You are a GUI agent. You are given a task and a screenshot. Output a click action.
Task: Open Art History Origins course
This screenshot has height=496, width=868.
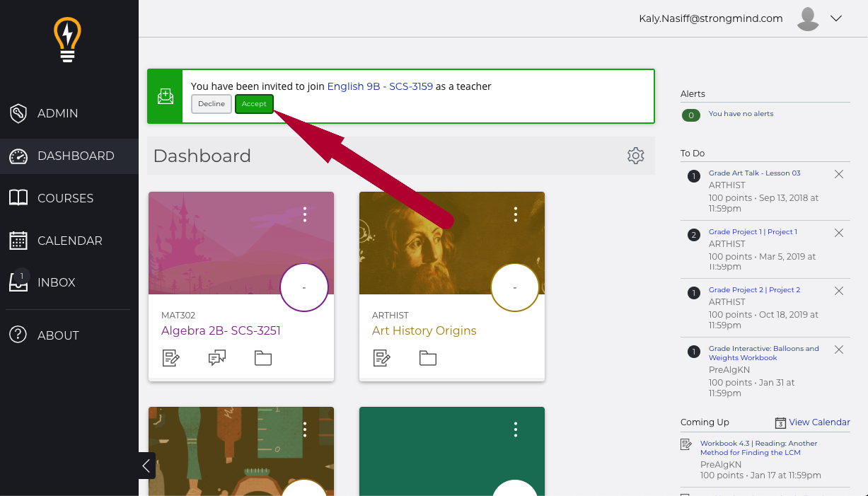click(424, 330)
